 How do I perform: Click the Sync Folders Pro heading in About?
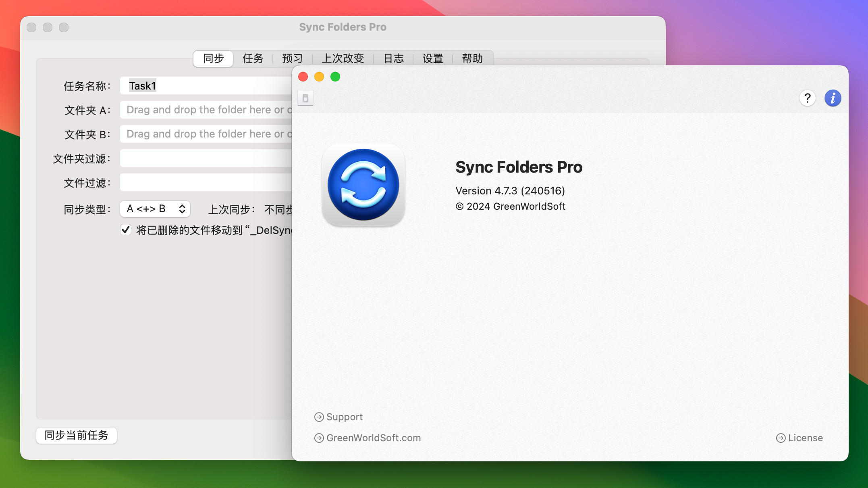[x=519, y=167]
